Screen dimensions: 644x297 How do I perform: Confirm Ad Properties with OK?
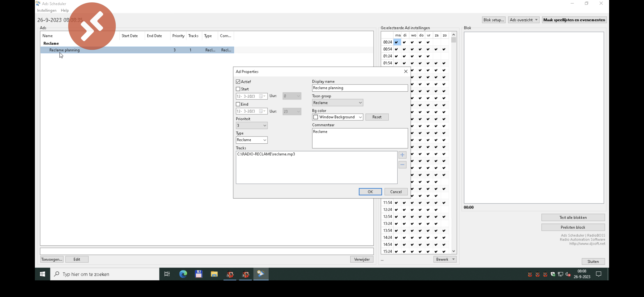(x=370, y=192)
